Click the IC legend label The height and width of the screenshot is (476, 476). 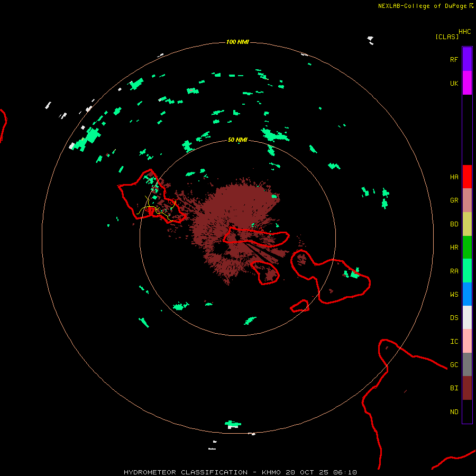454,342
